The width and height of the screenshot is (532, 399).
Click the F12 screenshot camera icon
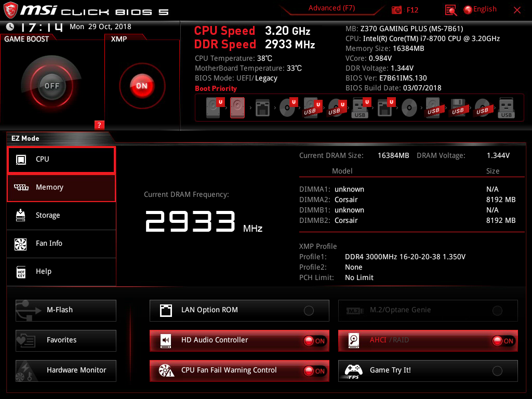pos(397,10)
